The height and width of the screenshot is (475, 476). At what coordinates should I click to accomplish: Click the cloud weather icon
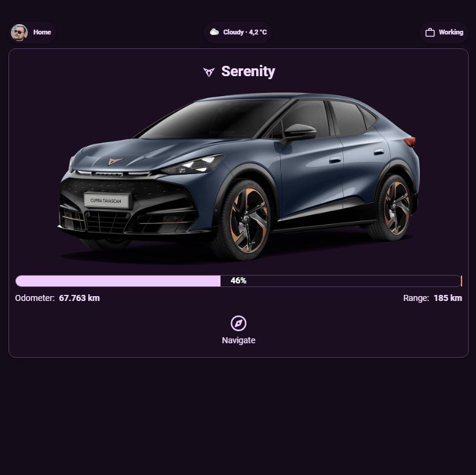coord(214,32)
